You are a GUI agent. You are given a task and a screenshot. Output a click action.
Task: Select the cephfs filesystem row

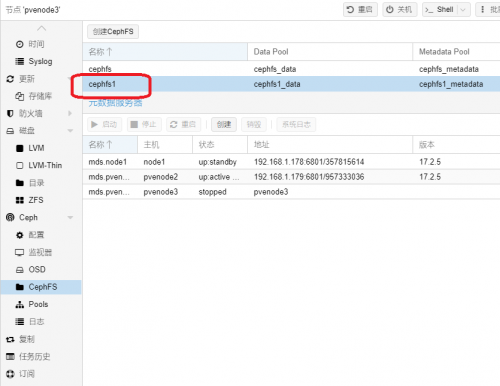click(x=291, y=69)
